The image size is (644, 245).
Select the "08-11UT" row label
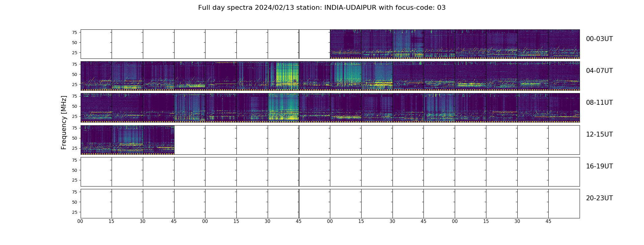point(599,103)
